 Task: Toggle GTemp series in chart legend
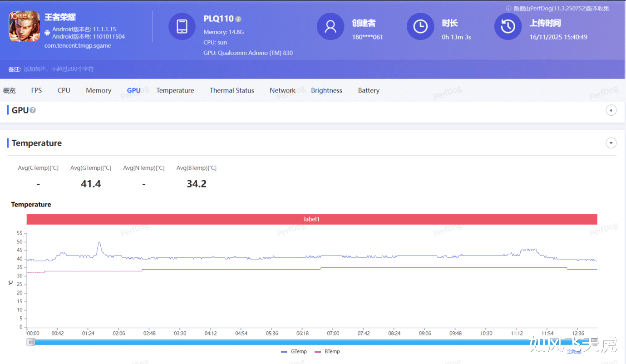tap(294, 352)
